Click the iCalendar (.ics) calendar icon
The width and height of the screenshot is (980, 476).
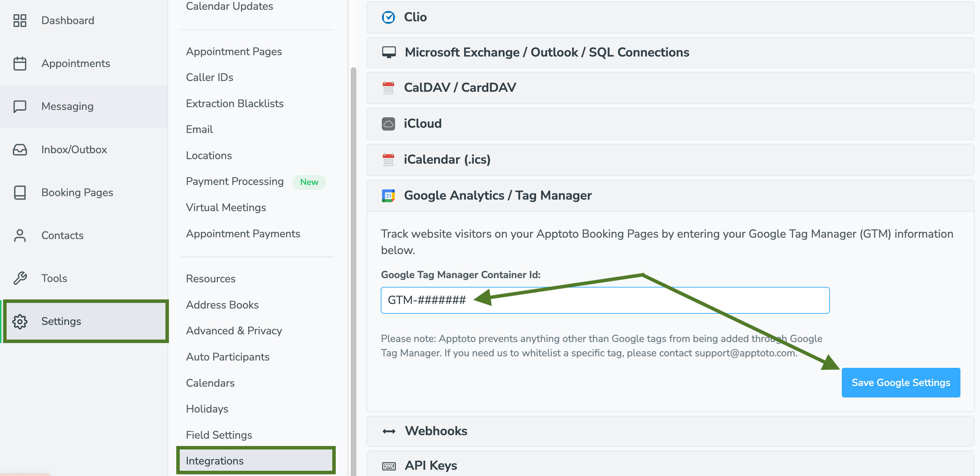coord(388,159)
